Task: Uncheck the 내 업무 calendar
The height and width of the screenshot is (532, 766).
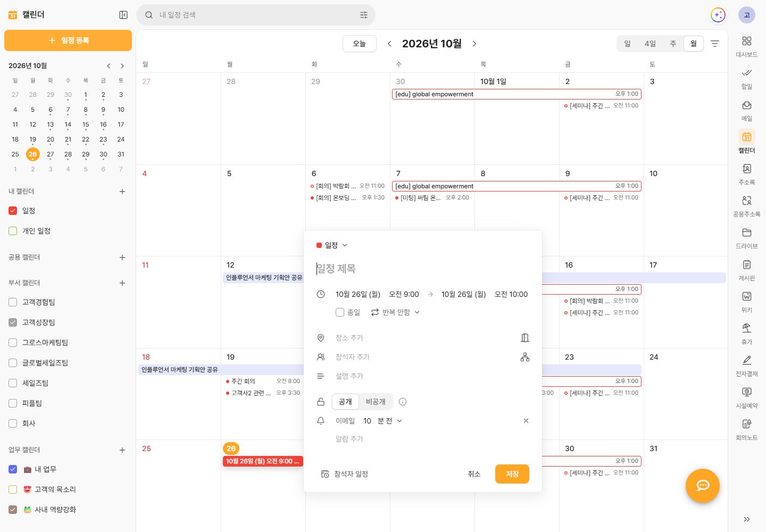Action: 13,469
